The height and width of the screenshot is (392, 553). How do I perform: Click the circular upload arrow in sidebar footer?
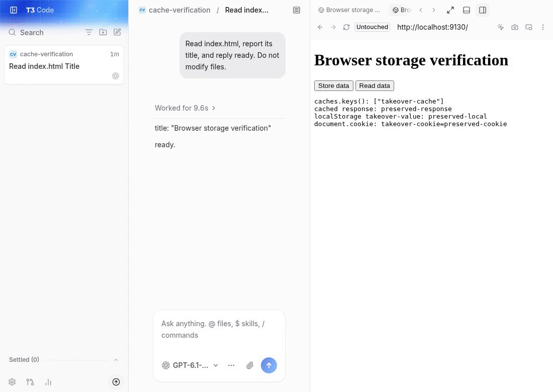tap(116, 382)
